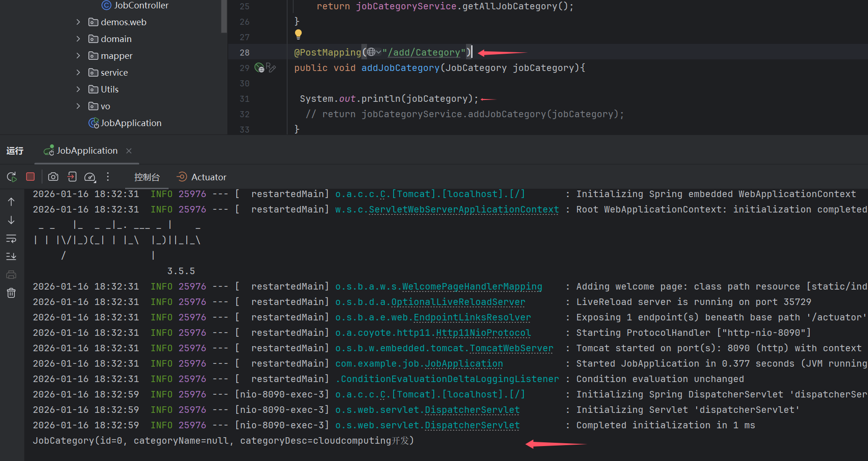Click the up arrow in console sidebar

[11, 202]
